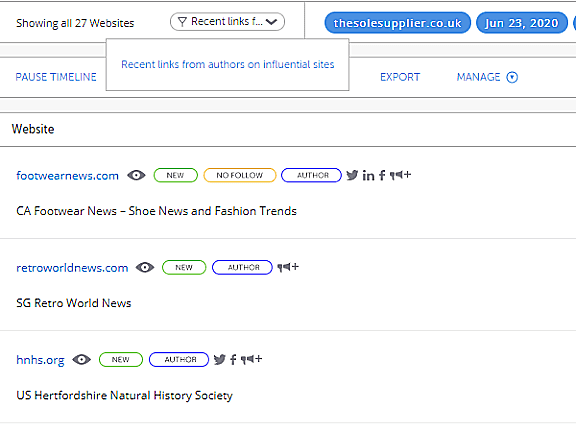Click the thesolesupplier.co.uk filter pill

point(397,23)
